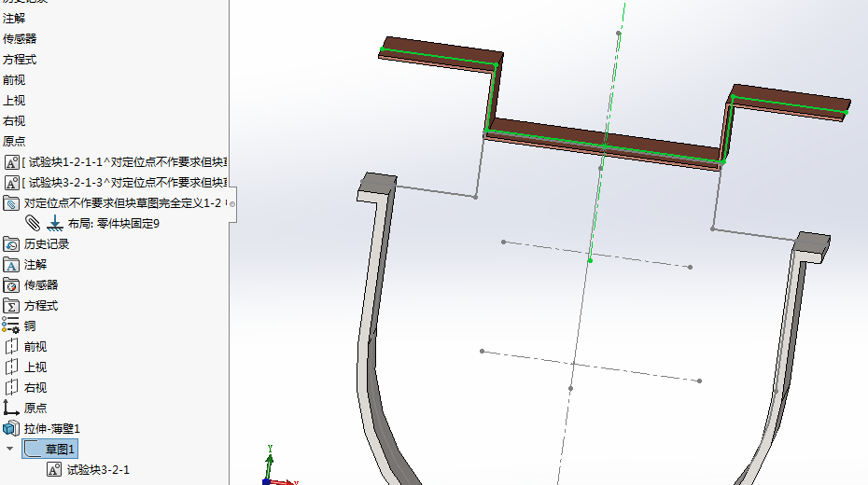Click the 原点 origin axes icon
The width and height of the screenshot is (868, 485).
click(12, 408)
